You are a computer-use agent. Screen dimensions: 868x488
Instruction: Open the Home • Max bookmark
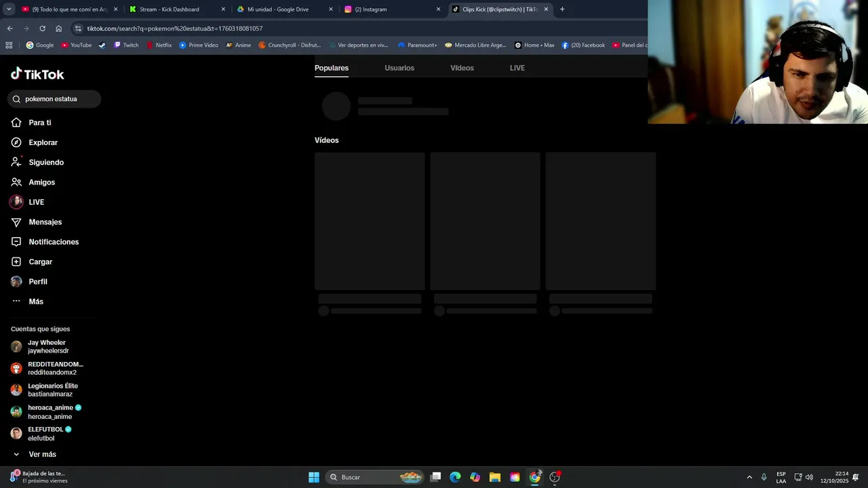(534, 45)
